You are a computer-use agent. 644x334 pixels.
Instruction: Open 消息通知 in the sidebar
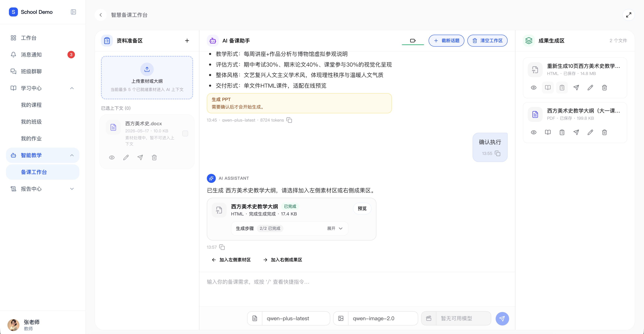point(42,54)
